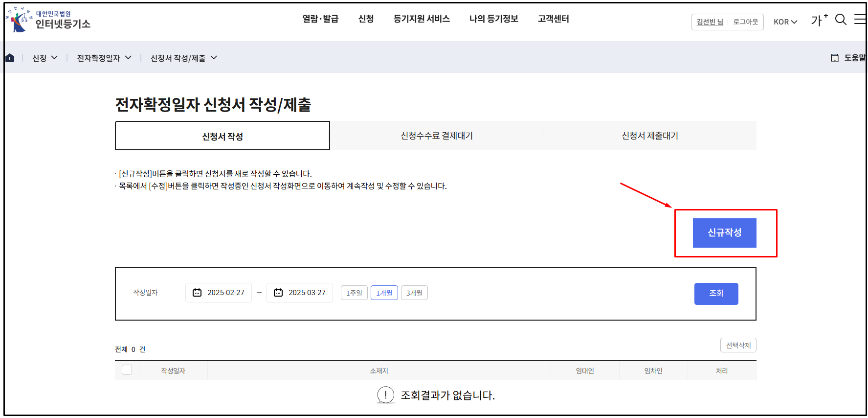
Task: Open the KOR language dropdown
Action: tap(785, 22)
